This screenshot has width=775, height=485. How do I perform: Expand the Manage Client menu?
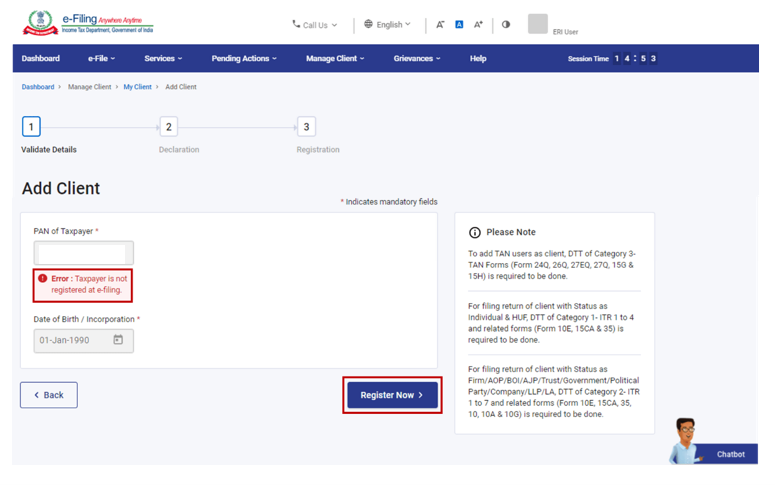pos(335,59)
